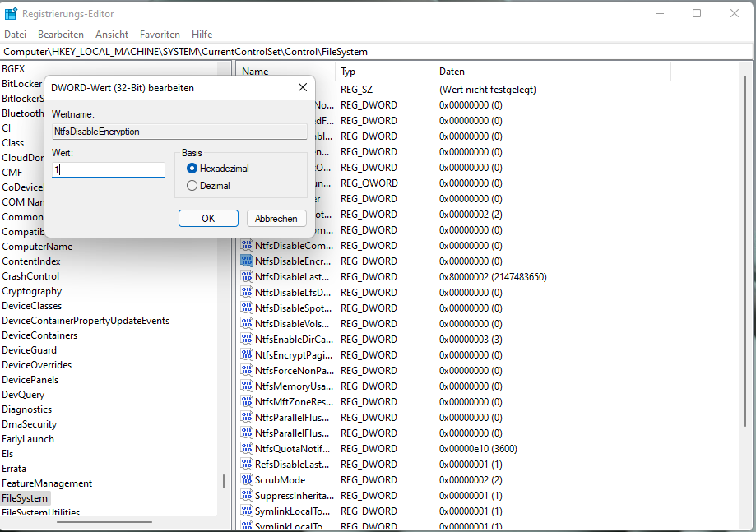Click the RefsDisableLast... value icon
Image resolution: width=756 pixels, height=532 pixels.
247,464
